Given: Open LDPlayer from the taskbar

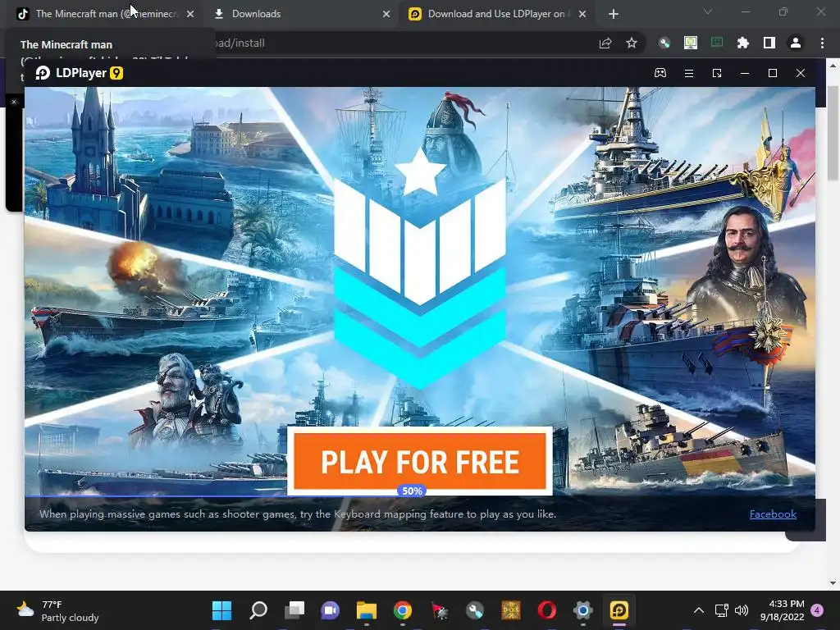Looking at the screenshot, I should tap(619, 610).
